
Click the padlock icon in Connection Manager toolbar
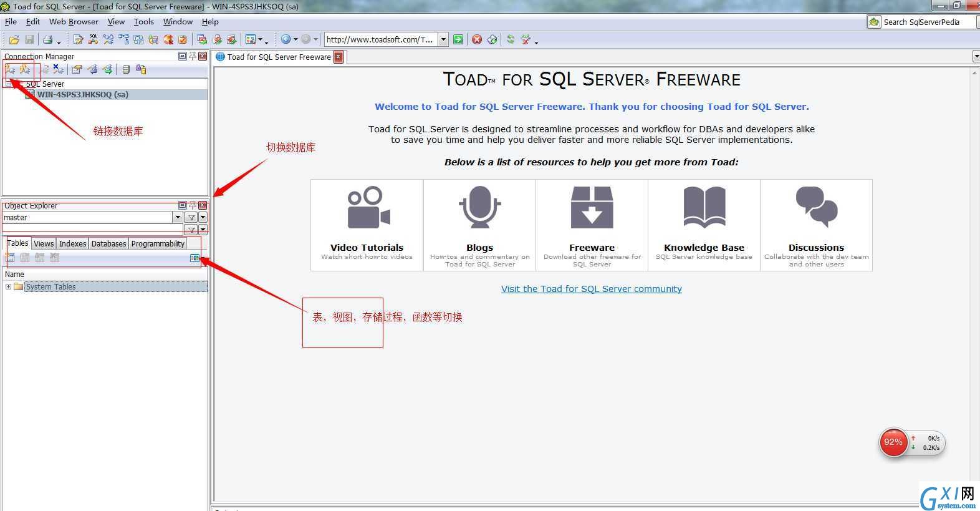click(x=141, y=69)
